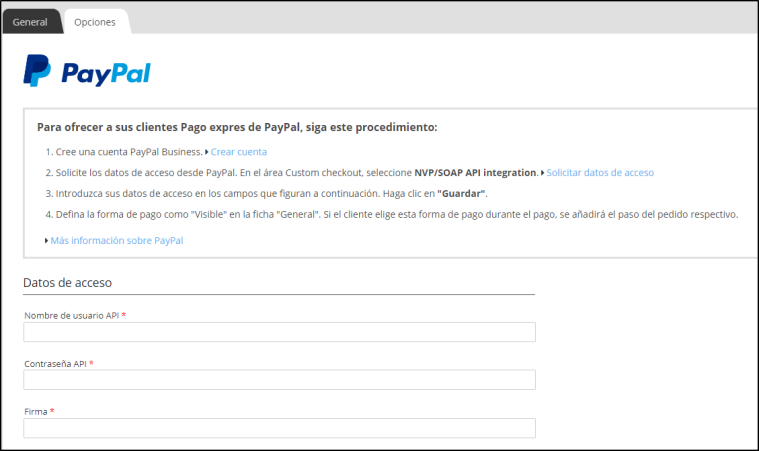Image resolution: width=759 pixels, height=451 pixels.
Task: Focus the Contraseña API input field
Action: (279, 380)
